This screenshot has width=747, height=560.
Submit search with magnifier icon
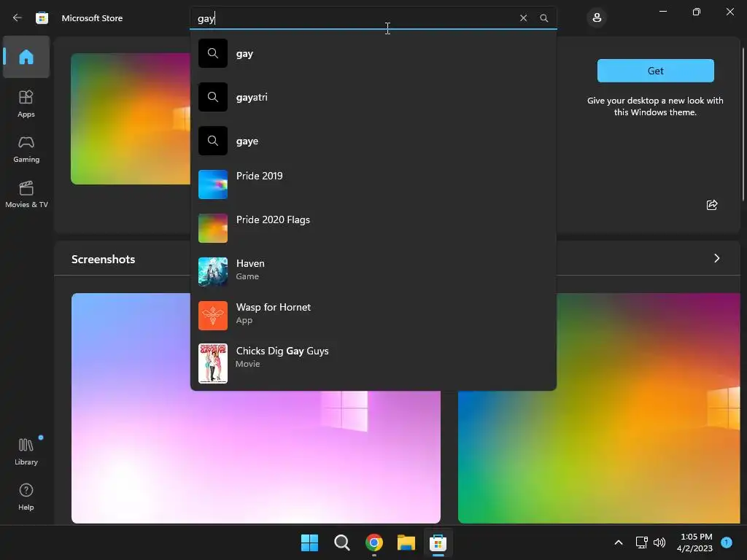point(543,18)
